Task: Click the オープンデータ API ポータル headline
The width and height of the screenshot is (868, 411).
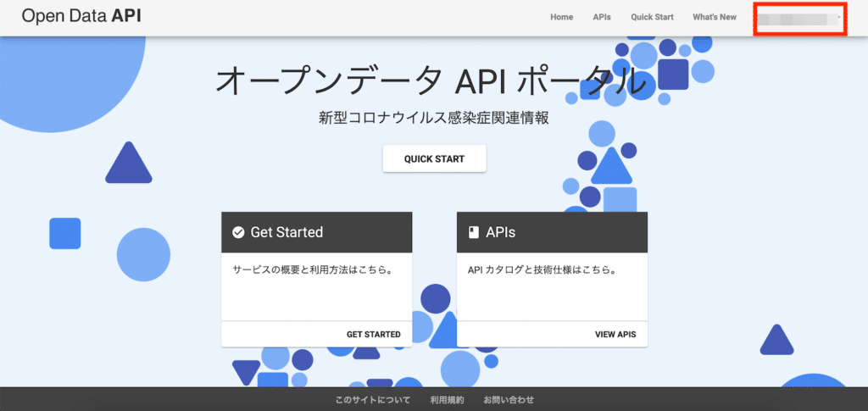Action: [x=431, y=82]
